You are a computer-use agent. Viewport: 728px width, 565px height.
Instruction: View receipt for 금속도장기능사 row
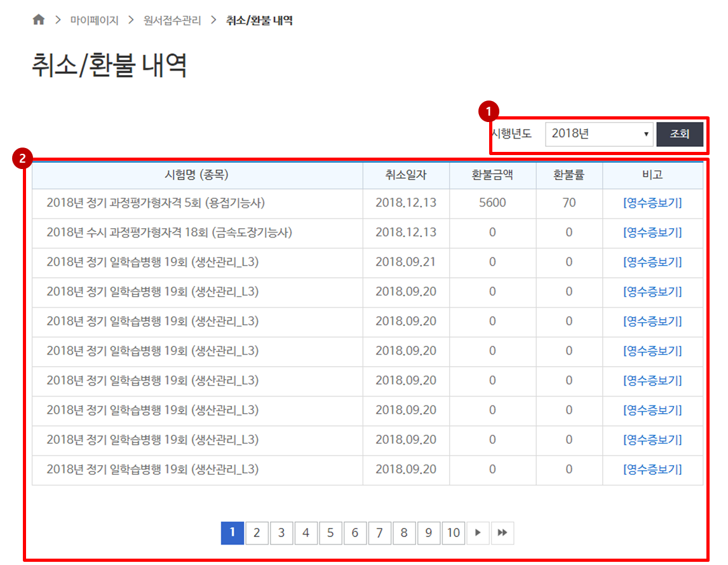652,233
